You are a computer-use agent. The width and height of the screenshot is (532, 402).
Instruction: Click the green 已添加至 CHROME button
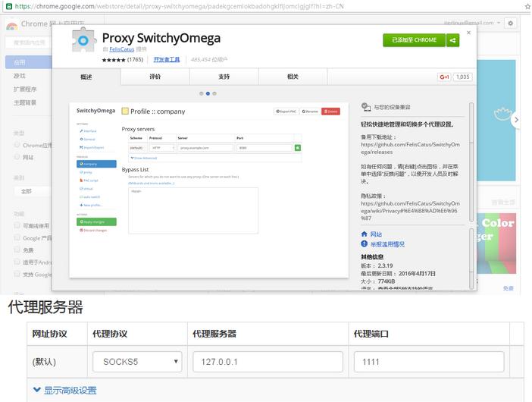(x=414, y=40)
